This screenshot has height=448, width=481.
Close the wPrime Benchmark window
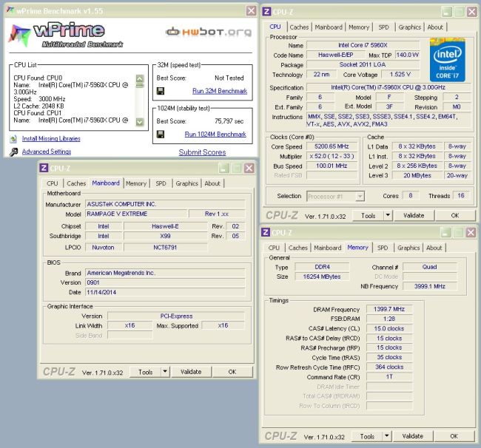tap(251, 11)
